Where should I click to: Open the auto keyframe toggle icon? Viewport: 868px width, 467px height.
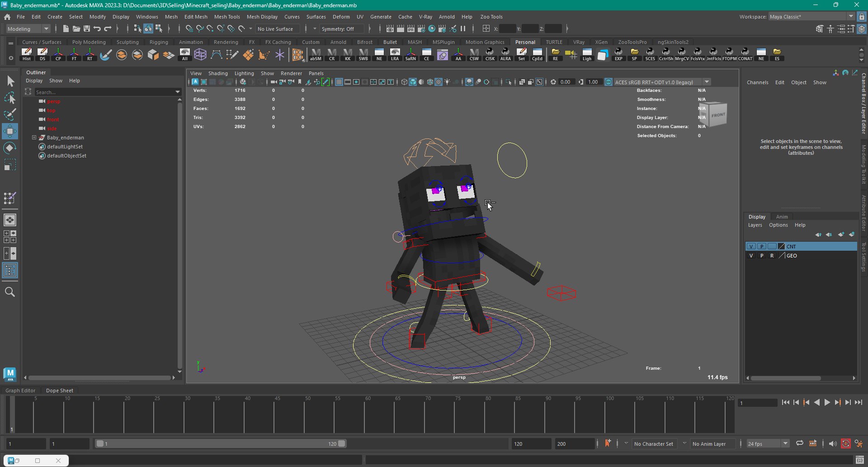tap(846, 443)
